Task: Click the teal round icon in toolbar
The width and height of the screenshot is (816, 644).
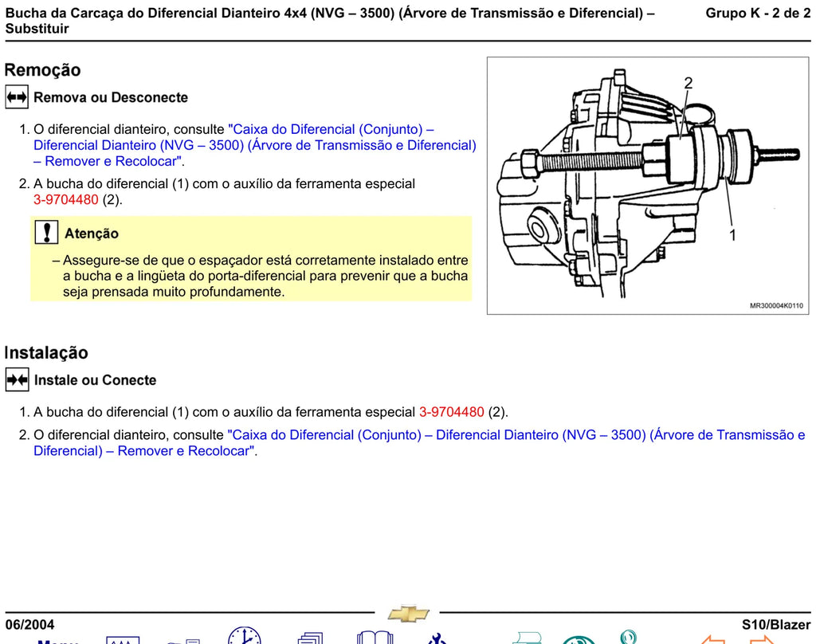Action: point(579,640)
